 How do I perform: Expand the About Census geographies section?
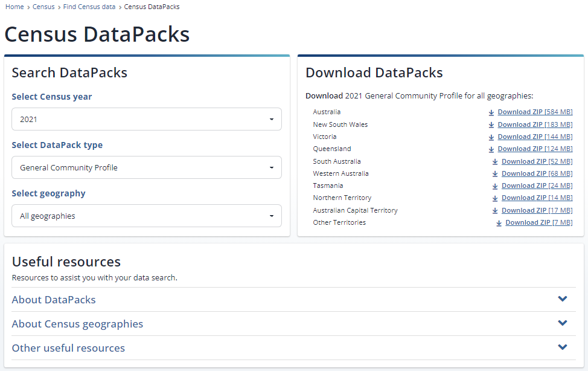(x=563, y=323)
